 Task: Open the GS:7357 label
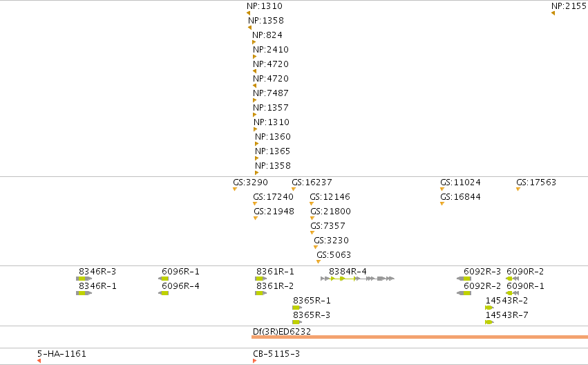tap(328, 226)
